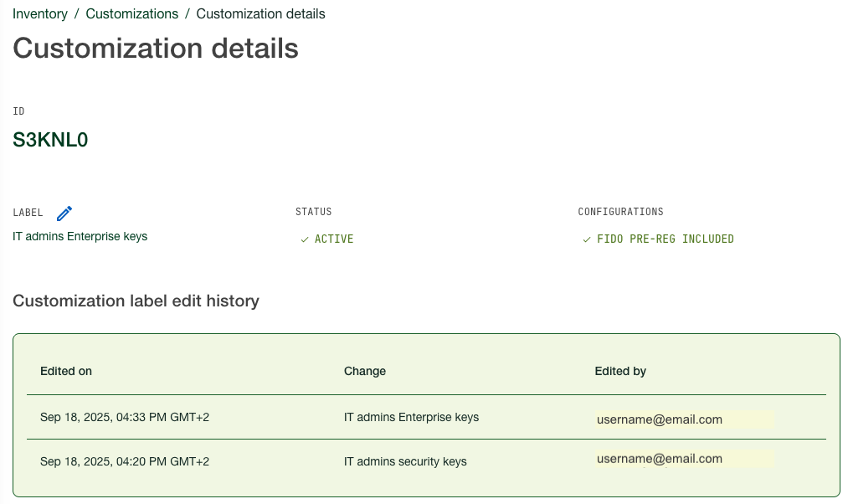The height and width of the screenshot is (504, 848).
Task: Click the Change column header
Action: 365,371
